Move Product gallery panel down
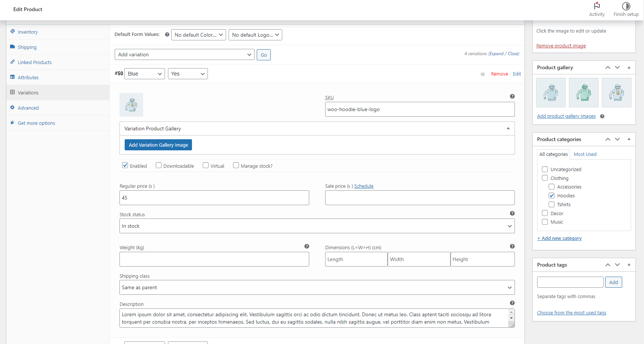This screenshot has height=344, width=644. pos(617,67)
